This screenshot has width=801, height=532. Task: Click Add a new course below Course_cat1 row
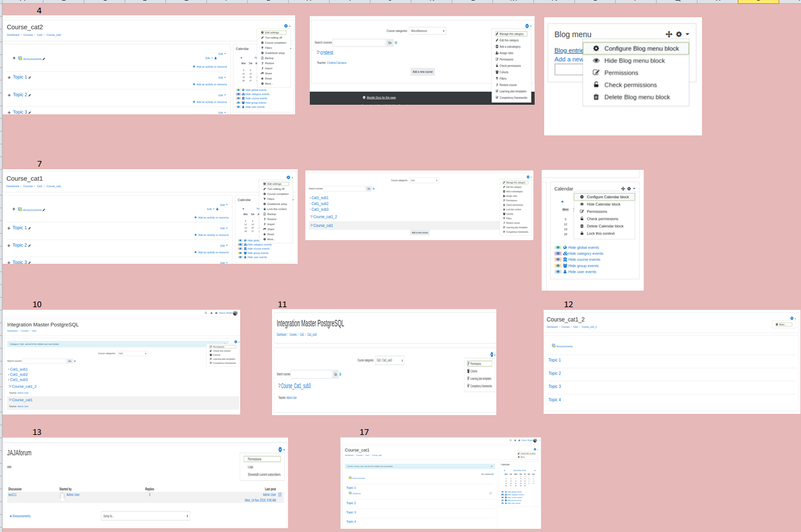420,232
